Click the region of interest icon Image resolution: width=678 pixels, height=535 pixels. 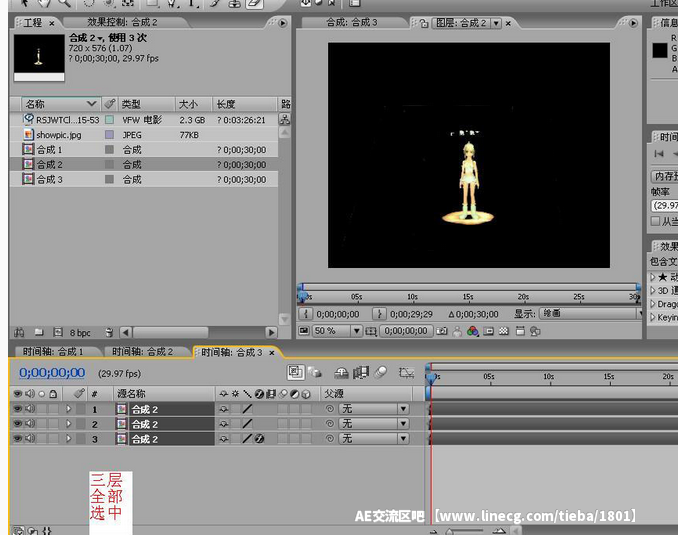coord(488,331)
